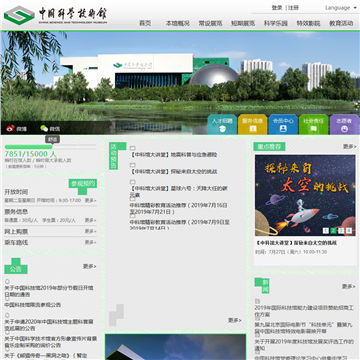360x360 pixels.
Task: Click the 登录 login link
Action: 277,8
